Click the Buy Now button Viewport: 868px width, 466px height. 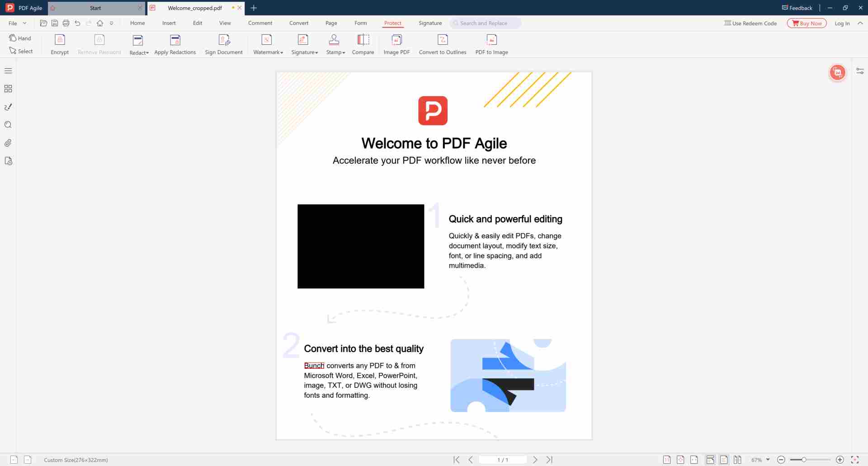[x=807, y=23]
